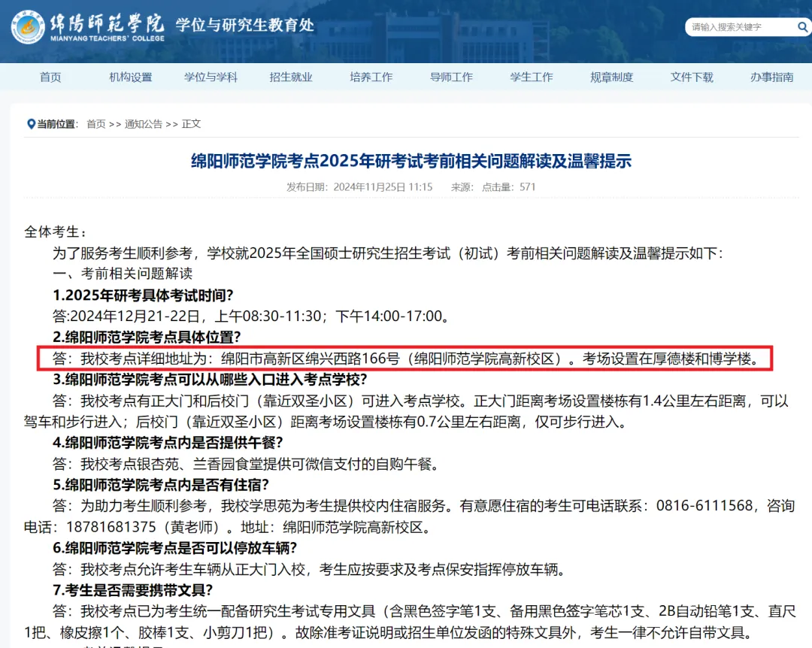
Task: Click the search magnifier icon
Action: [802, 27]
